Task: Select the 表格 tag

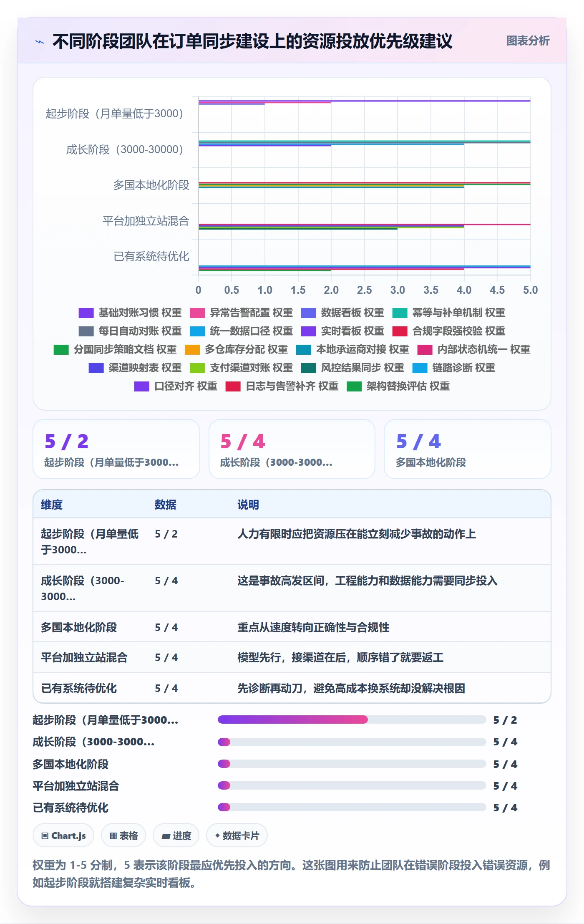Action: pos(123,836)
